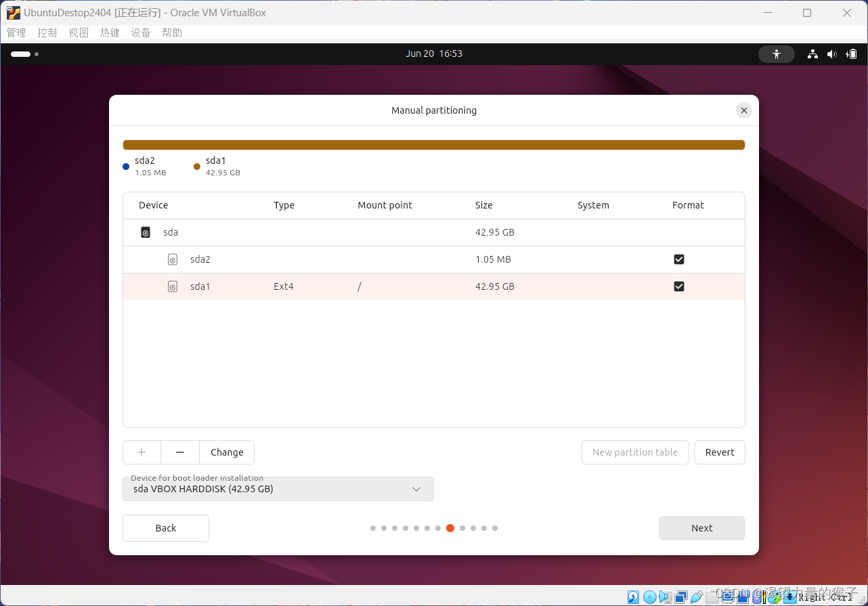Viewport: 868px width, 606px height.
Task: Click the wired network icon in top bar
Action: [813, 54]
